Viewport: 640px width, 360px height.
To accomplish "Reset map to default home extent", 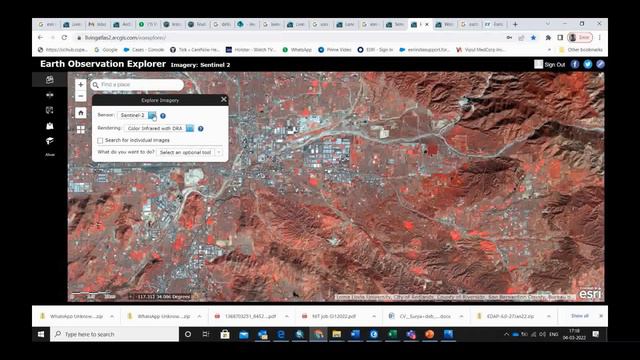I will pos(80,113).
